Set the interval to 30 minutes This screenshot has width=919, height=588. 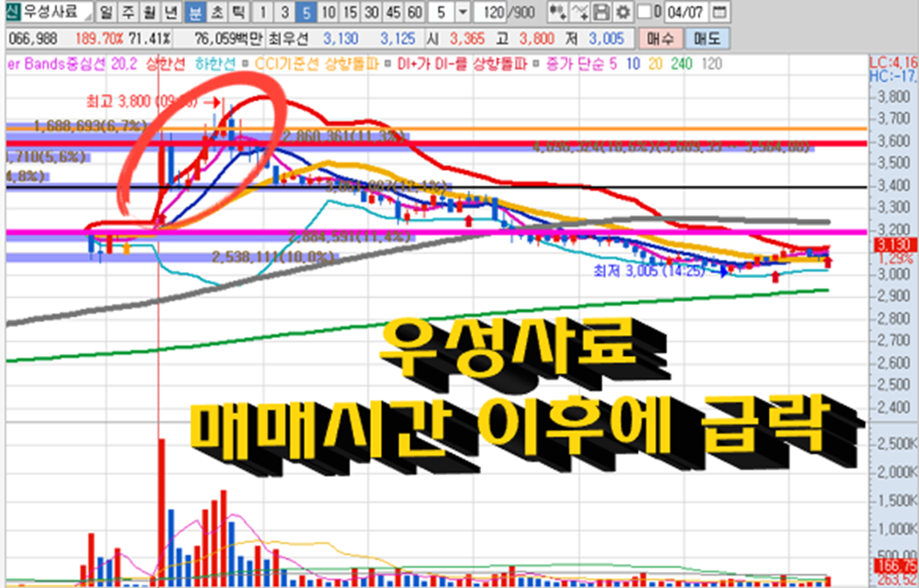pyautogui.click(x=371, y=12)
